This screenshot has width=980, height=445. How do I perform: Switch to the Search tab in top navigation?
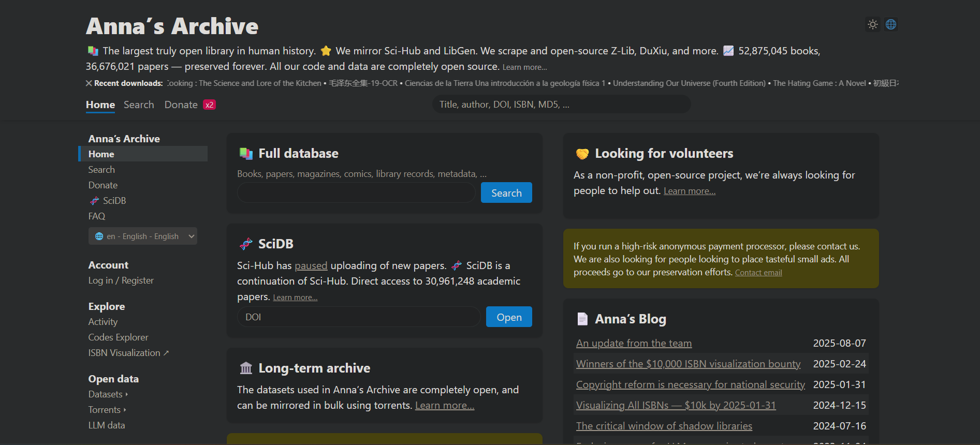click(139, 105)
